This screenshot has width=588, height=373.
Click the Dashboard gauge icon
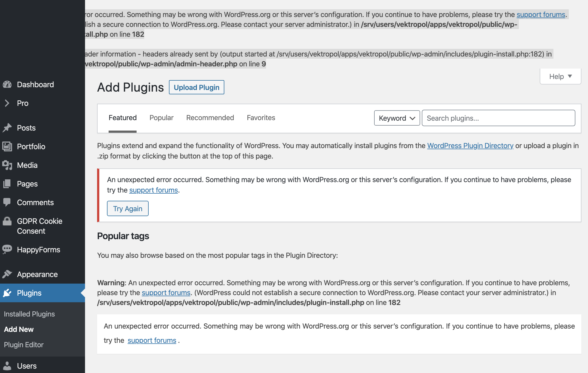[x=7, y=84]
